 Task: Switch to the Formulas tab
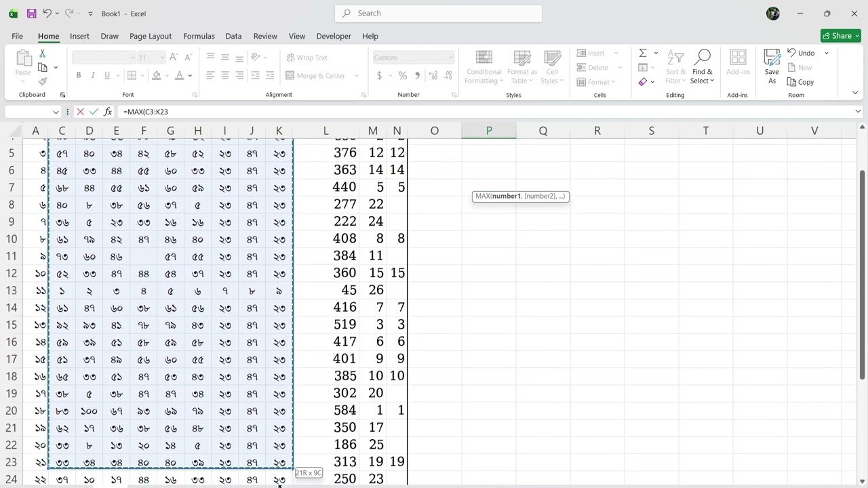point(199,36)
